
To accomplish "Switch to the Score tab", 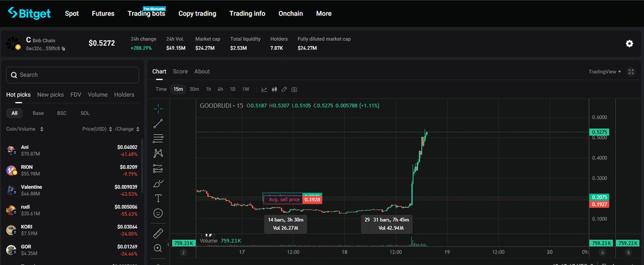I will pos(180,71).
